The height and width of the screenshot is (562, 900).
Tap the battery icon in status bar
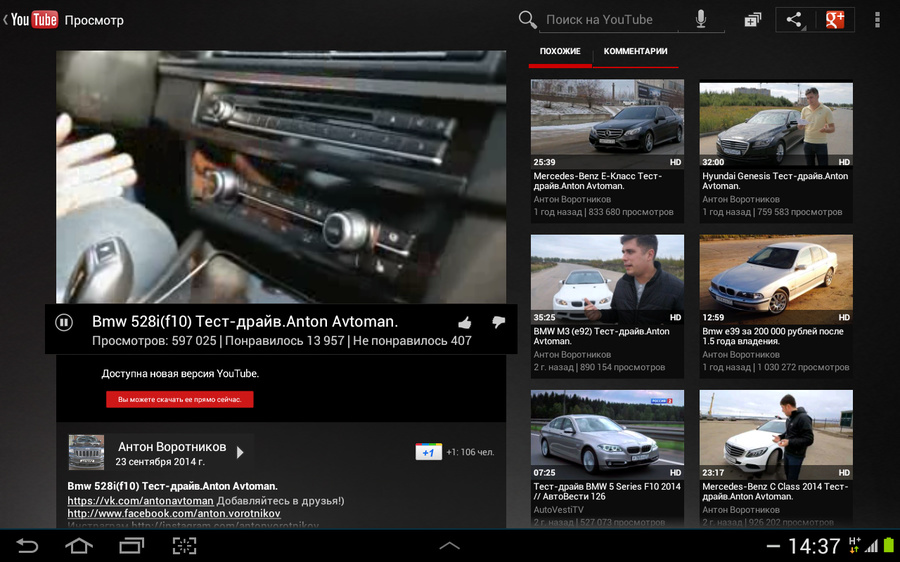point(889,546)
